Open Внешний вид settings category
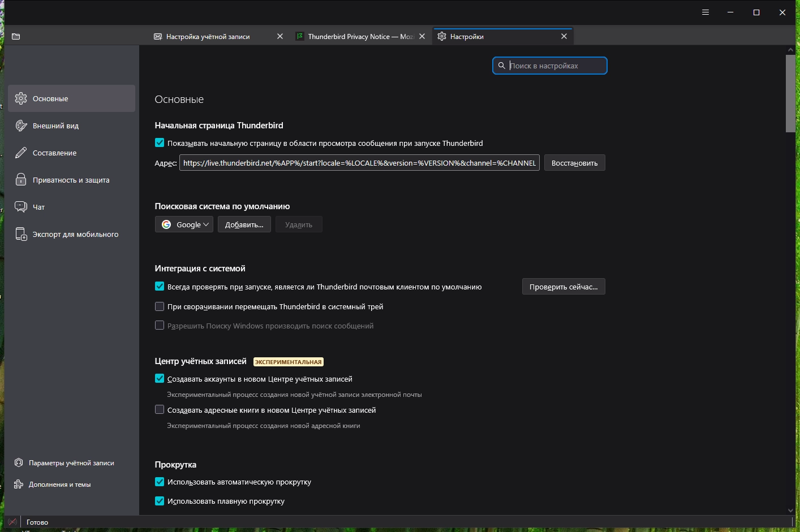Screen dimensions: 800x532 click(72, 126)
